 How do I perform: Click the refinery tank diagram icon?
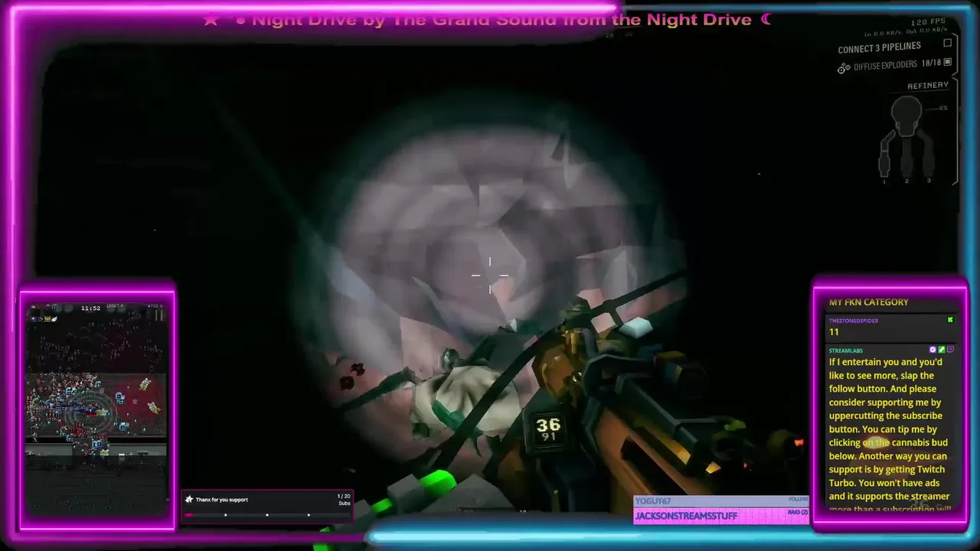tap(906, 115)
